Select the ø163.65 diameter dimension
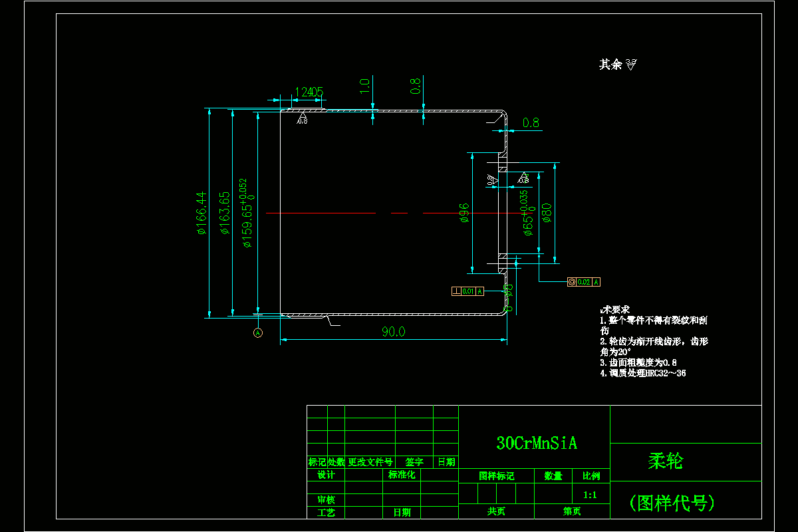The image size is (798, 532). coord(225,213)
